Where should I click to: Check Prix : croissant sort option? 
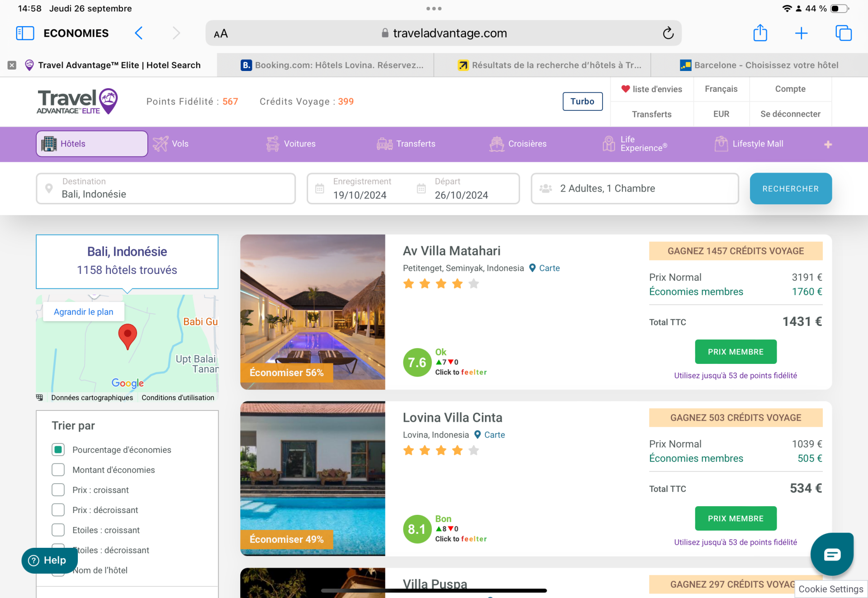58,490
